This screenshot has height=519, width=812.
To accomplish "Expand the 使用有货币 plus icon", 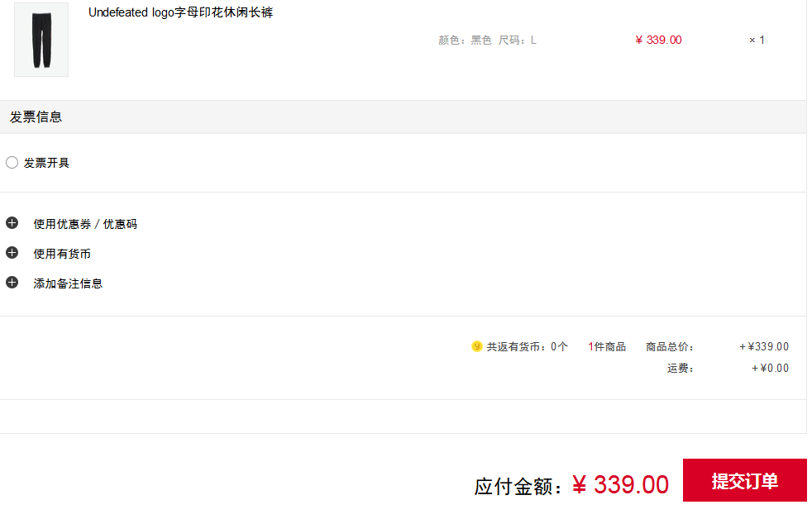I will click(x=12, y=253).
